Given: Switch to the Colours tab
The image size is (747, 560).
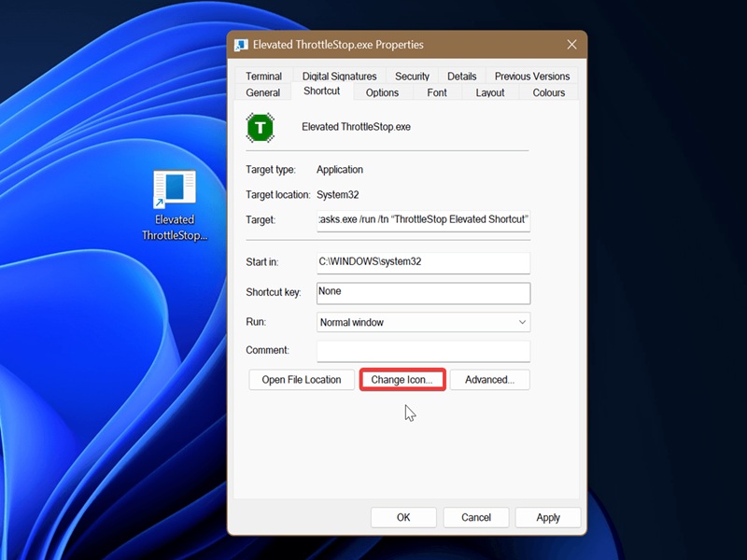Looking at the screenshot, I should pyautogui.click(x=549, y=92).
